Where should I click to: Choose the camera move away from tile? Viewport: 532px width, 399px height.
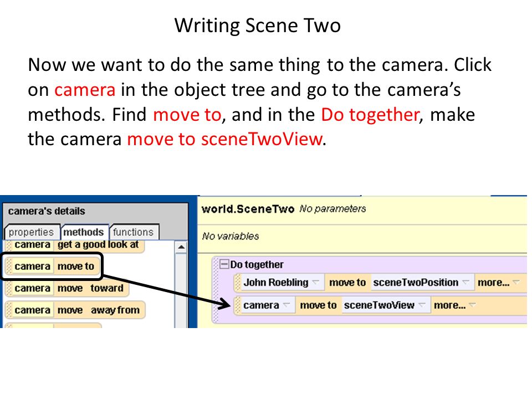pos(76,310)
